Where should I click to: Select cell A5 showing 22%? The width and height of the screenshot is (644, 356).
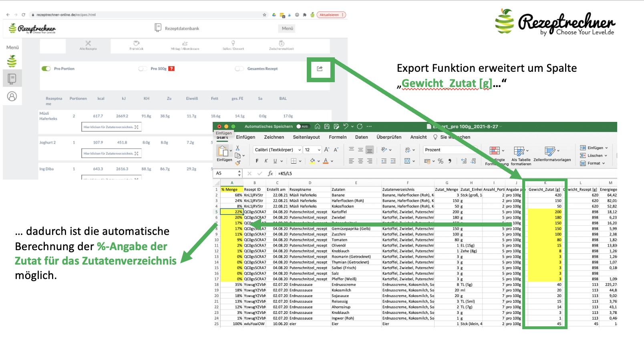tap(231, 212)
